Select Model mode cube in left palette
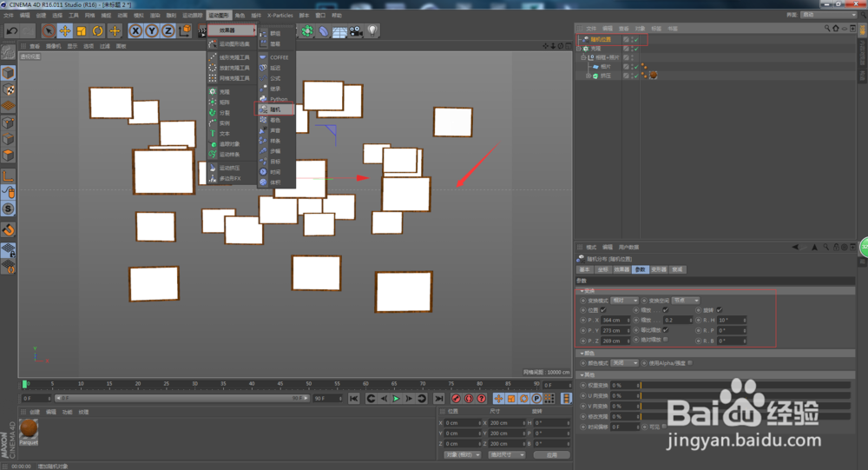Image resolution: width=868 pixels, height=470 pixels. (x=9, y=73)
